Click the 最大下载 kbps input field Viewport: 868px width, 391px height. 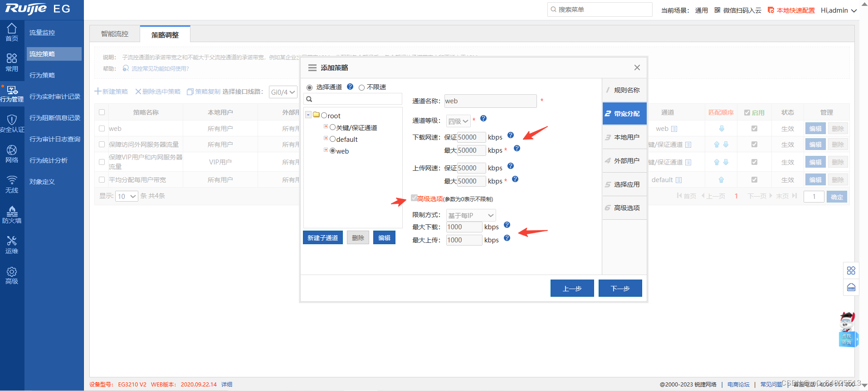pos(464,227)
